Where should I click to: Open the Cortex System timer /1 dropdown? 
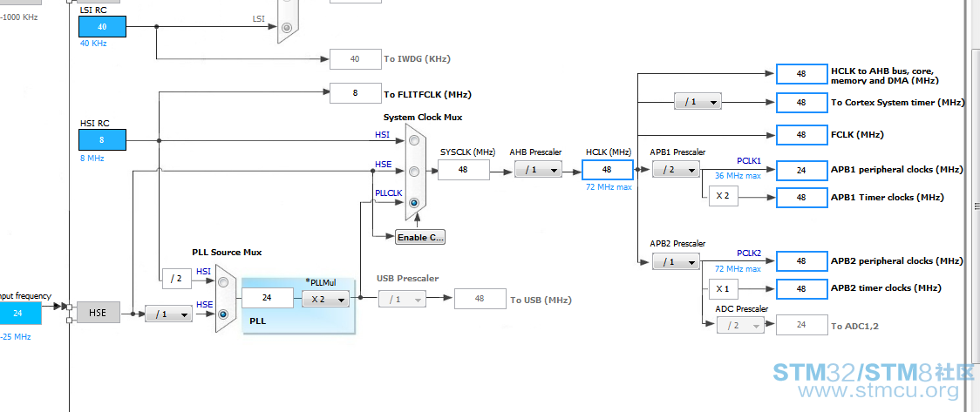click(x=698, y=102)
